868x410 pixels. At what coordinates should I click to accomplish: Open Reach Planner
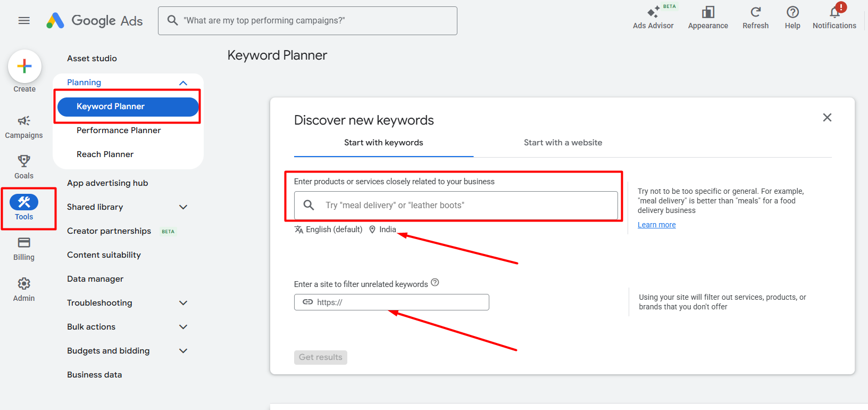click(105, 154)
